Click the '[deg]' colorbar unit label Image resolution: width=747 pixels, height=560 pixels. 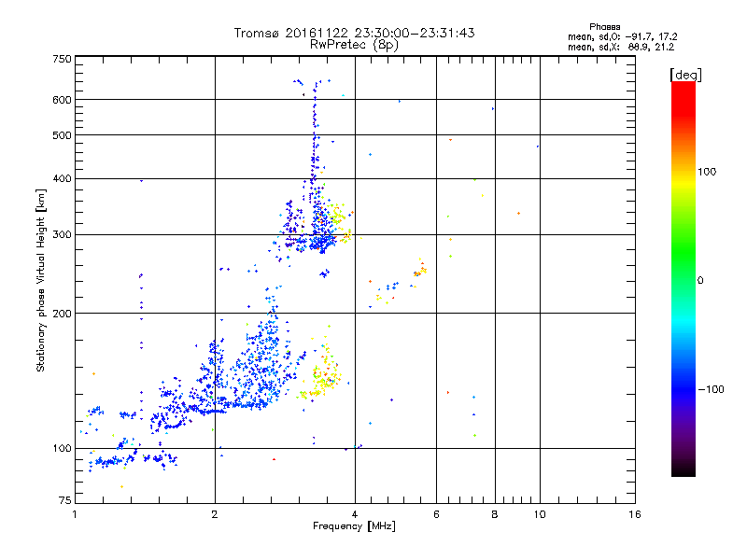(685, 75)
